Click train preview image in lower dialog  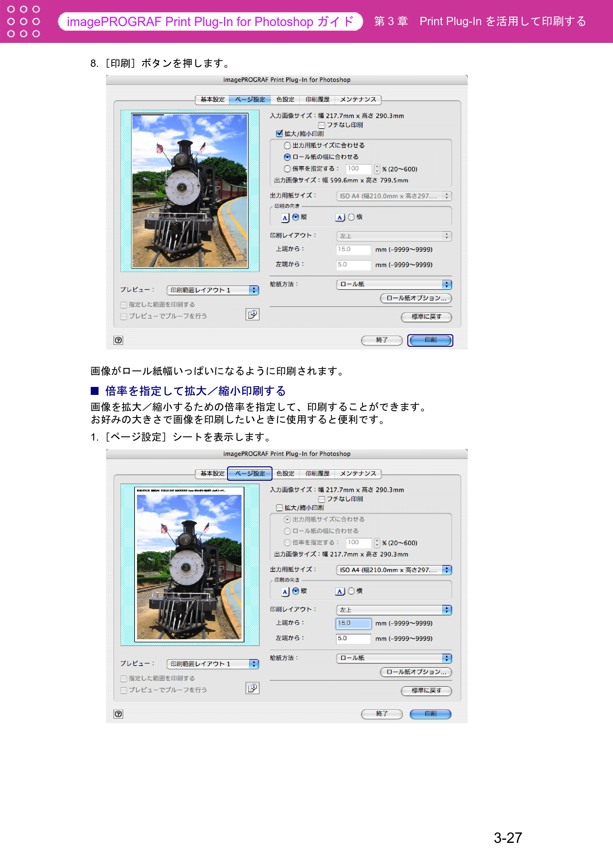(x=189, y=567)
